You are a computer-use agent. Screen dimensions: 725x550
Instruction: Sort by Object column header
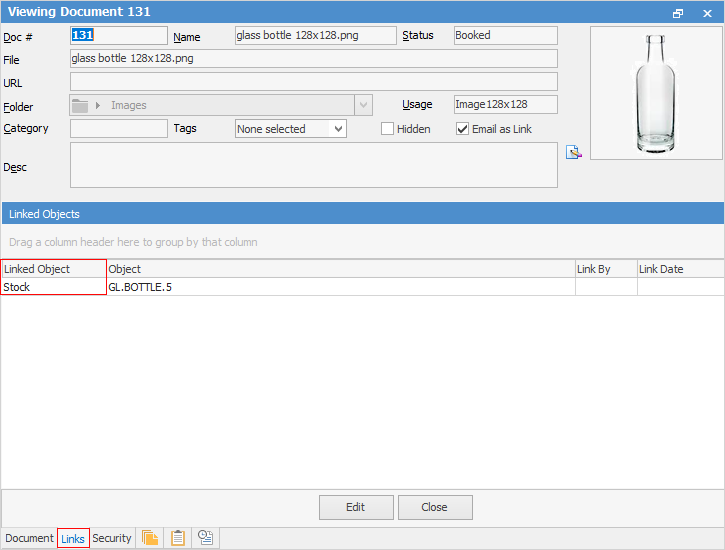click(341, 269)
